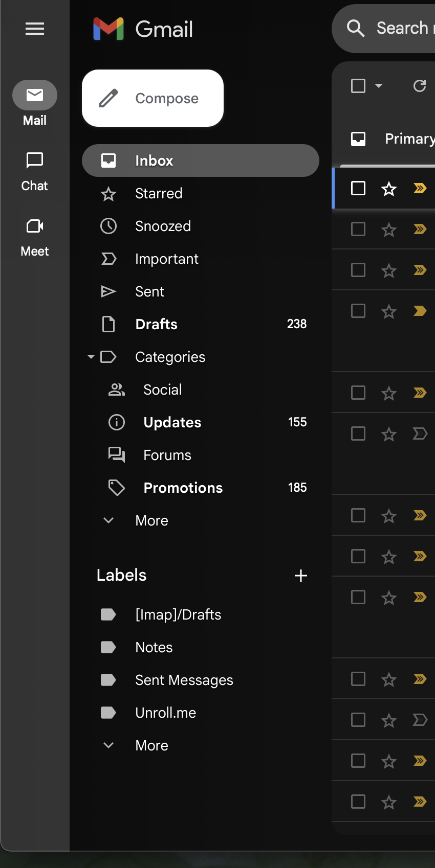Screen dimensions: 435x868
Task: Star the first email in the list
Action: (389, 189)
